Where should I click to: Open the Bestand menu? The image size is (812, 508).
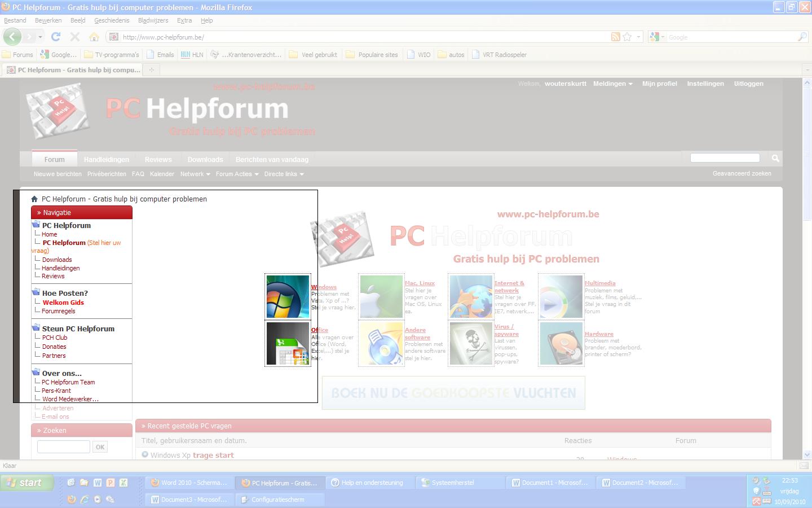point(15,20)
